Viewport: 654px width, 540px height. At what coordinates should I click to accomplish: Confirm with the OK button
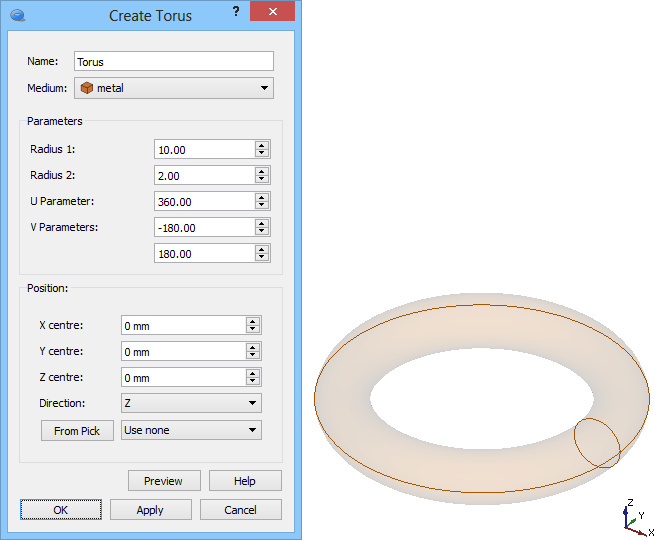(61, 510)
